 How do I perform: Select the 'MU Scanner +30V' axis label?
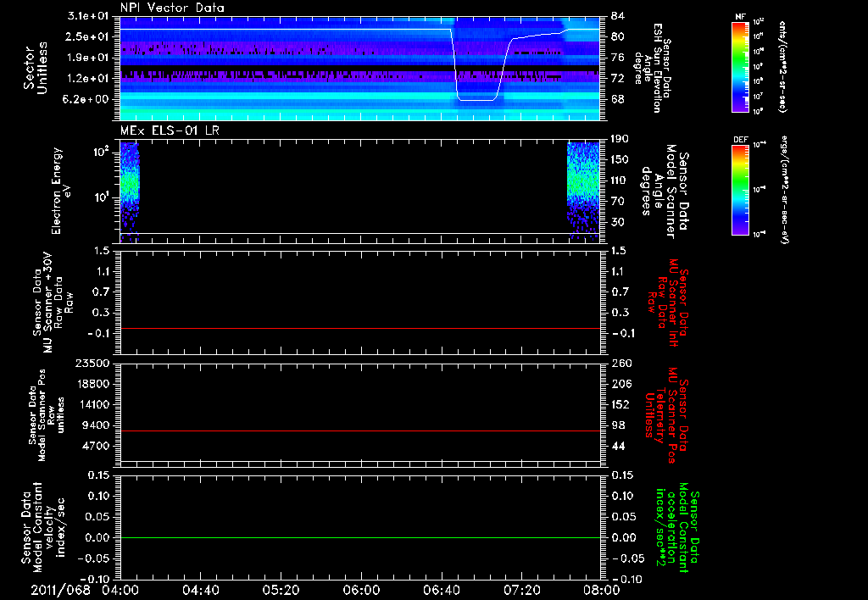tap(50, 303)
